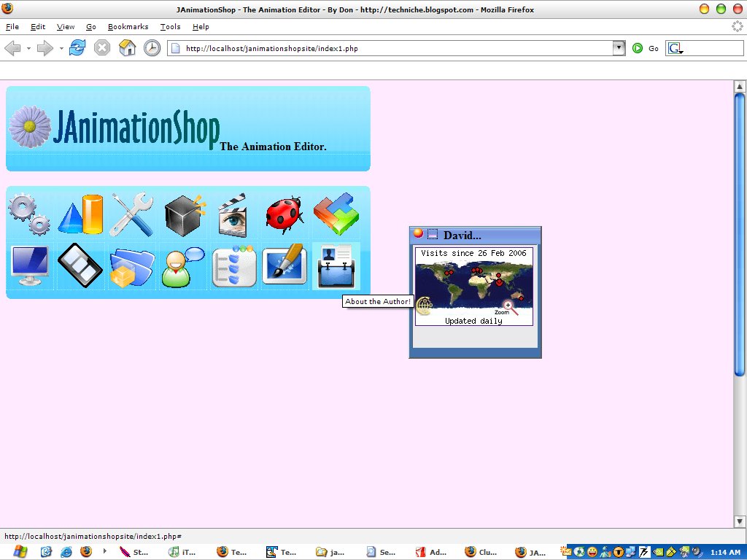
Task: Open the Bookmarks menu
Action: point(128,27)
